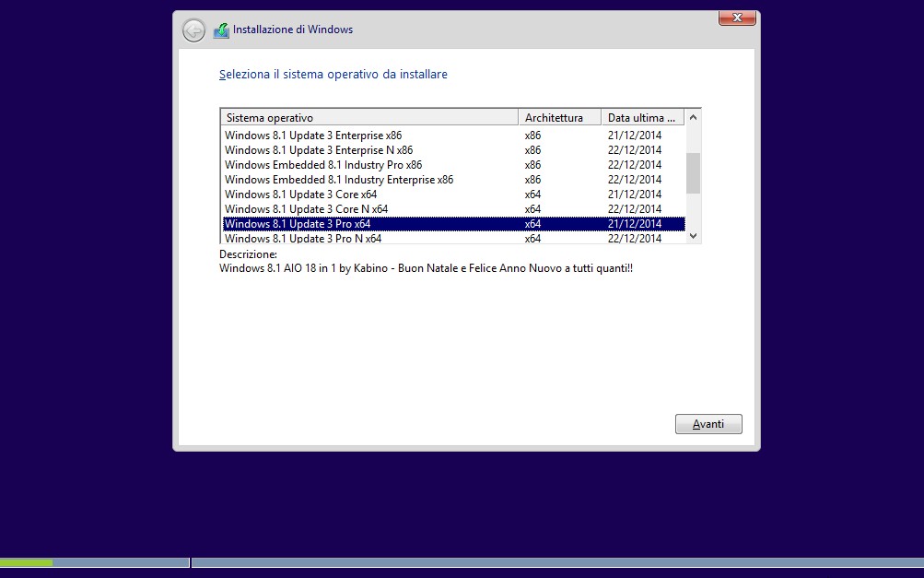Click the Windows setup icon in title bar

pos(221,30)
